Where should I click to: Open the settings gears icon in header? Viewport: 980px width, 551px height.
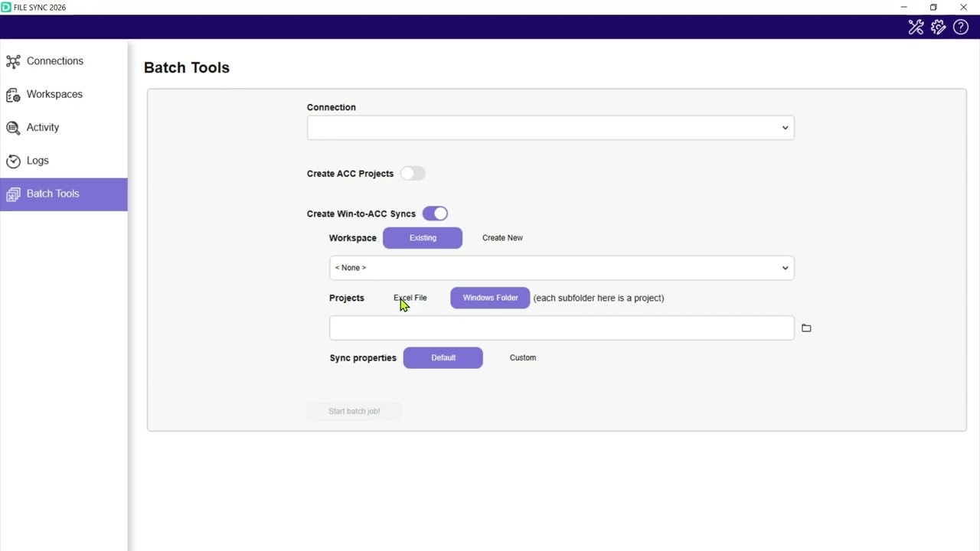coord(938,28)
